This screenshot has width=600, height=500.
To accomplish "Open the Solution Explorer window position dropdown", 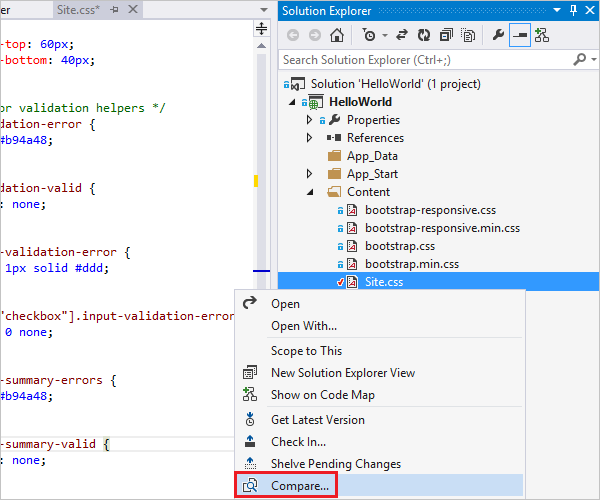I will pos(557,10).
